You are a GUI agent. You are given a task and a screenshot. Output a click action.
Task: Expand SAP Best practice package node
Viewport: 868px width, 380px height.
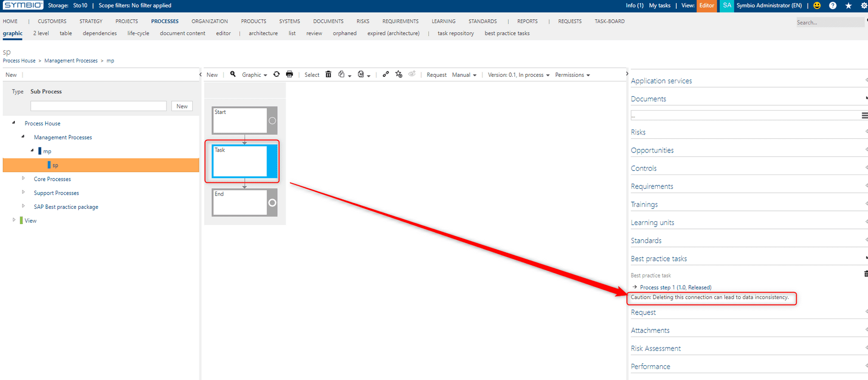pyautogui.click(x=23, y=206)
